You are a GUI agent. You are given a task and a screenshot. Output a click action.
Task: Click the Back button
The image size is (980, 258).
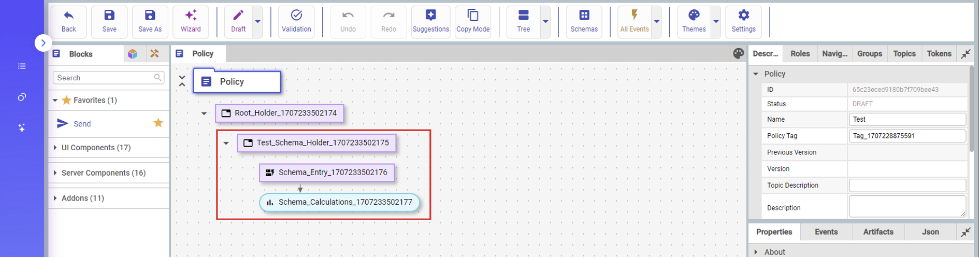tap(68, 21)
